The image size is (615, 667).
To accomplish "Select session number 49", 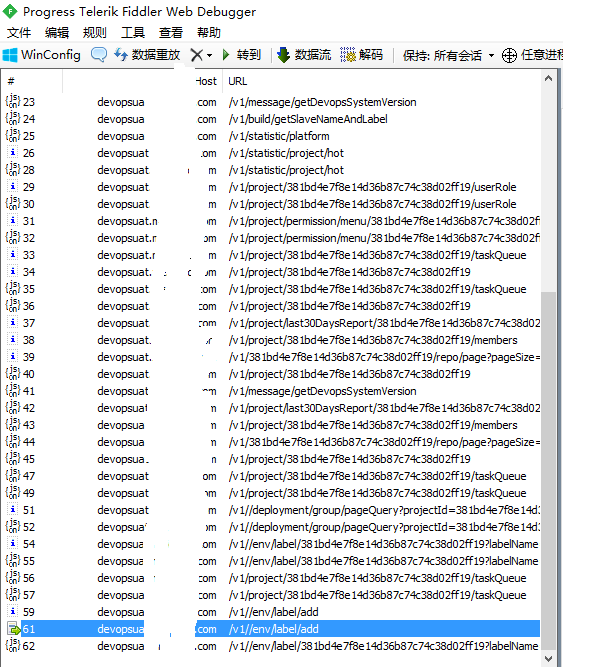I will (29, 493).
